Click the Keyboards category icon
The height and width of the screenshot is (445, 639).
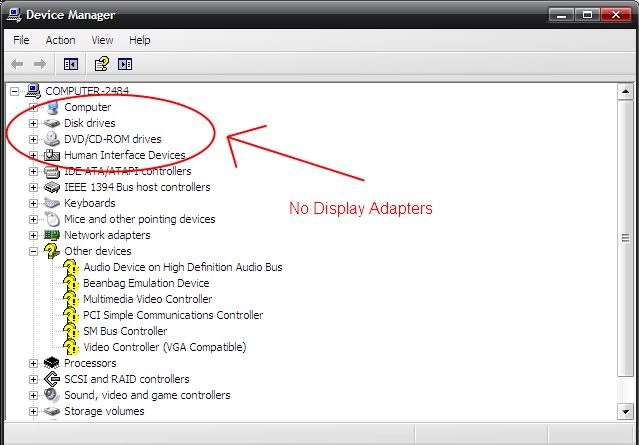point(52,203)
